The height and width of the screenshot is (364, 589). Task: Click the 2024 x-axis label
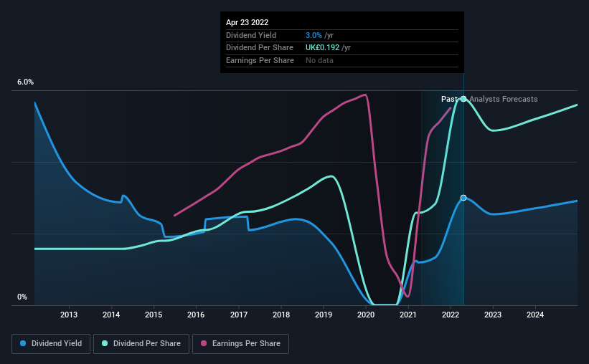coord(535,315)
